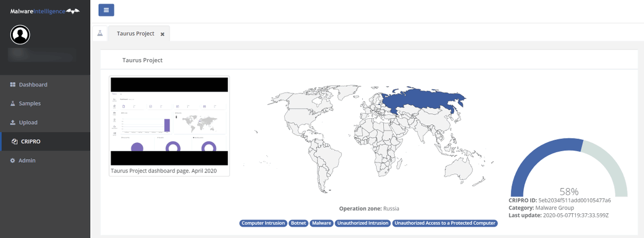The width and height of the screenshot is (644, 238).
Task: Click the CRIPRO copy icon
Action: coord(14,142)
